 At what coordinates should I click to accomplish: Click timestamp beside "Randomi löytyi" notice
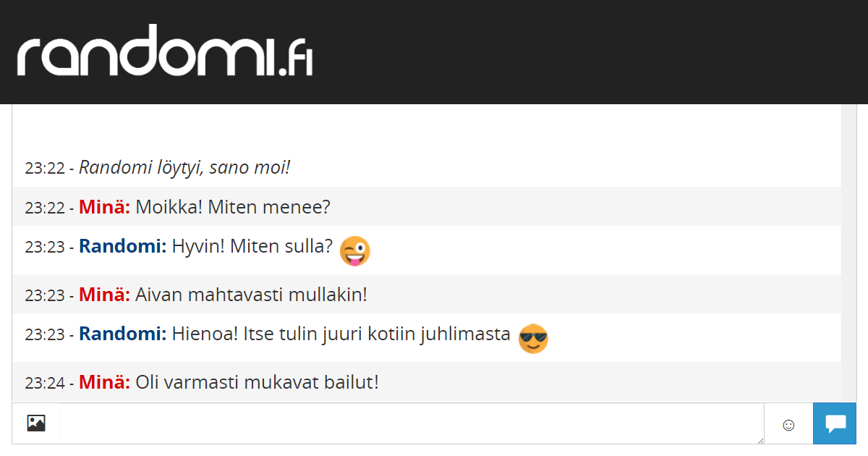[x=45, y=169]
